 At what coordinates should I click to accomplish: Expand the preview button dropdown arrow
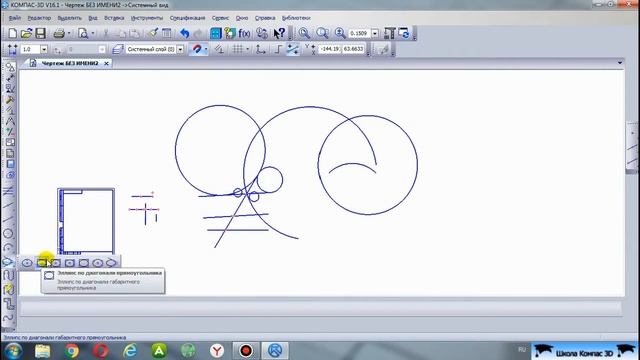point(93,33)
